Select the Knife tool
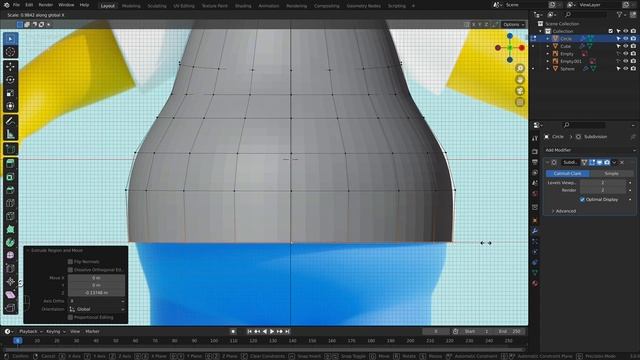The width and height of the screenshot is (640, 360). click(10, 216)
